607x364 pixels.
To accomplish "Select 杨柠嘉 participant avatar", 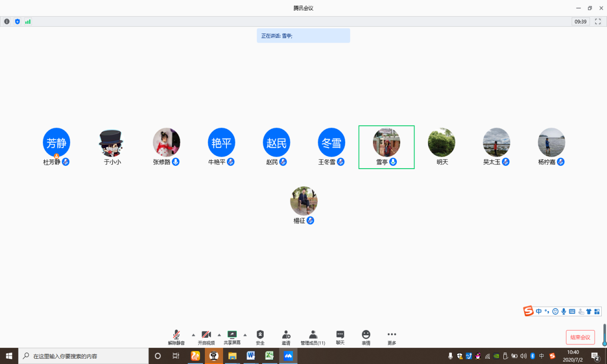I will point(552,142).
